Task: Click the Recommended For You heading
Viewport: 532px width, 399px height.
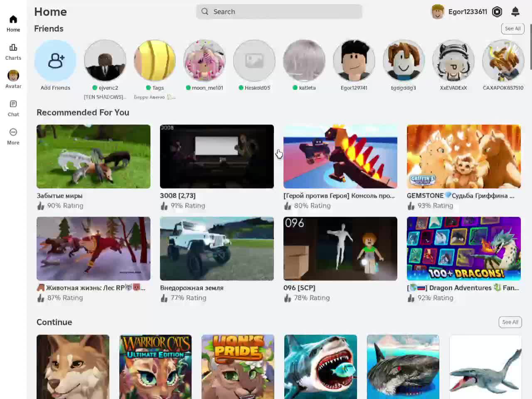Action: pos(83,113)
